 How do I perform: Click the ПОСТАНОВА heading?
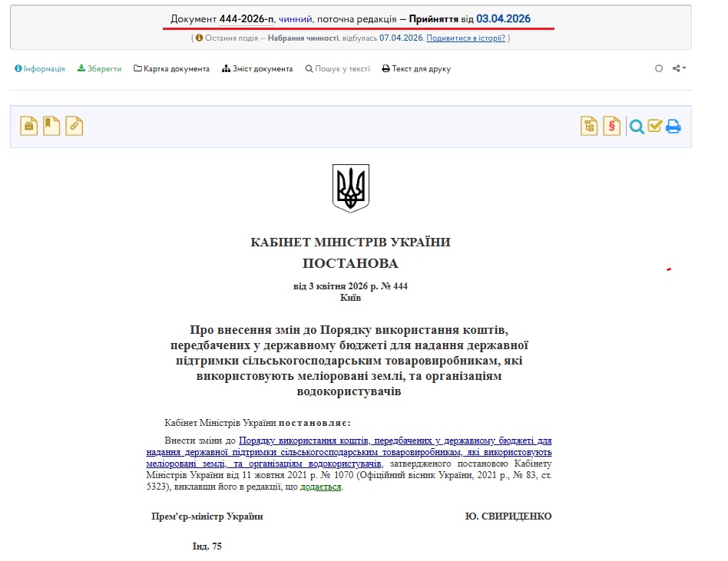pyautogui.click(x=350, y=263)
